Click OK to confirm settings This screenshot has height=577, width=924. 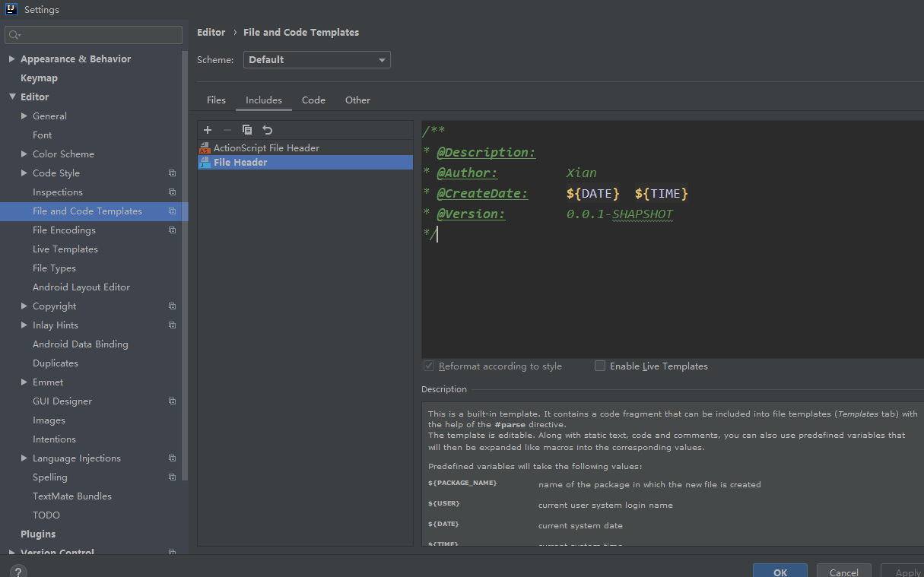tap(780, 572)
